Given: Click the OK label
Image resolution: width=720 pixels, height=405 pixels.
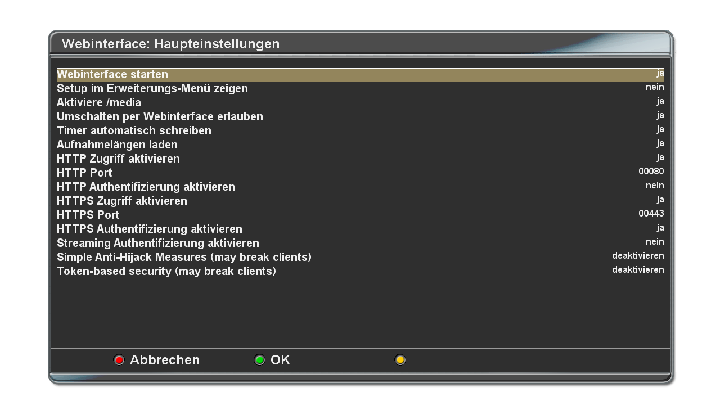Looking at the screenshot, I should tap(280, 360).
